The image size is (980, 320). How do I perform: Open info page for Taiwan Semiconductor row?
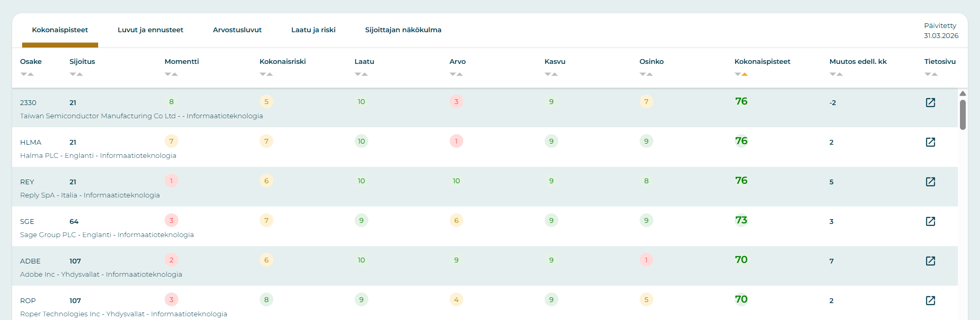click(x=930, y=102)
